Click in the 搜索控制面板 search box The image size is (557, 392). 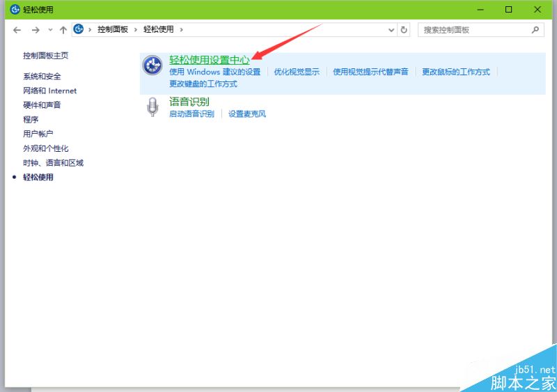point(475,30)
